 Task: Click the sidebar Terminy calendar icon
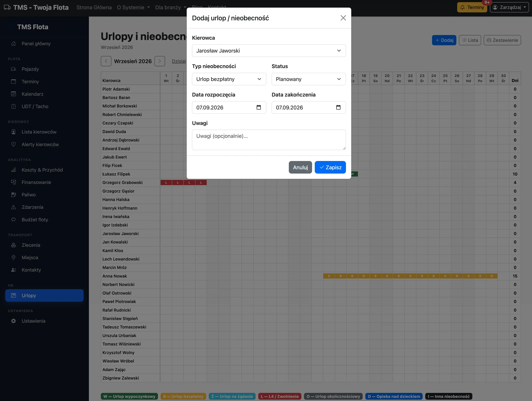(x=14, y=81)
